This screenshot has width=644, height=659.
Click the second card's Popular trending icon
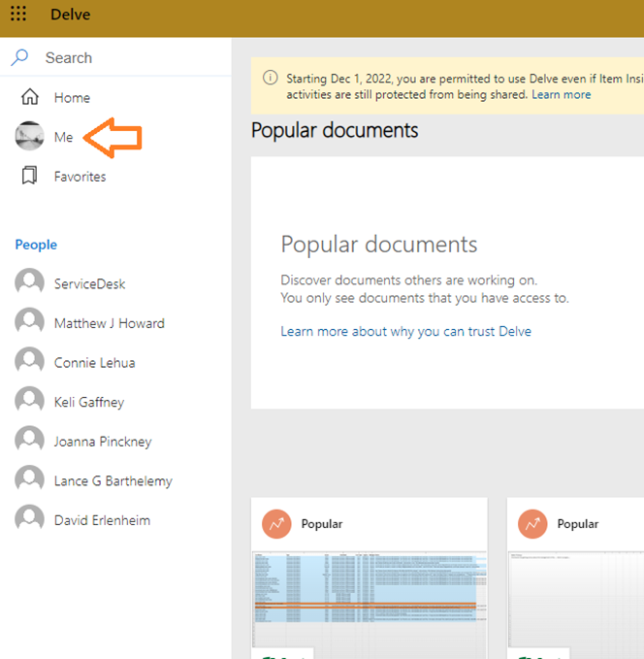point(532,523)
